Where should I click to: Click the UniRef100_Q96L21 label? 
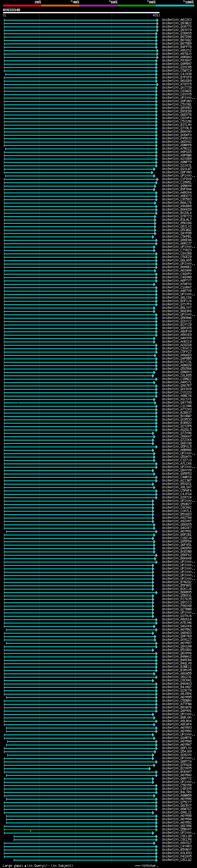(x=177, y=812)
